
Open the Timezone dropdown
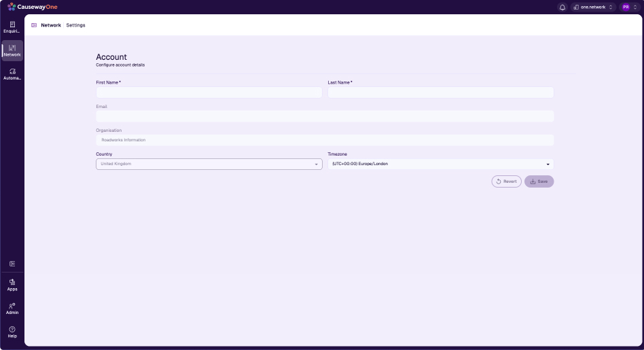(440, 164)
